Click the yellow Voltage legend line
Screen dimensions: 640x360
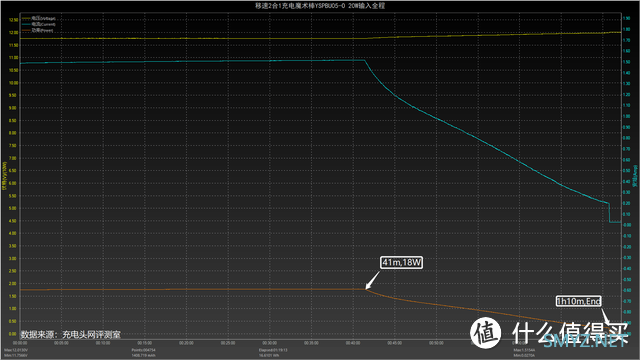tap(26, 18)
